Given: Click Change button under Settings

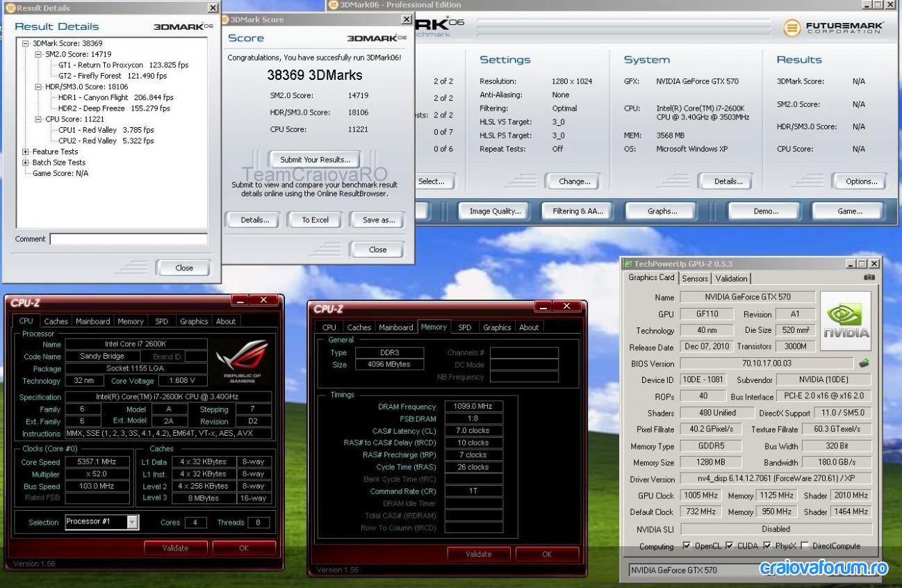Looking at the screenshot, I should coord(575,181).
